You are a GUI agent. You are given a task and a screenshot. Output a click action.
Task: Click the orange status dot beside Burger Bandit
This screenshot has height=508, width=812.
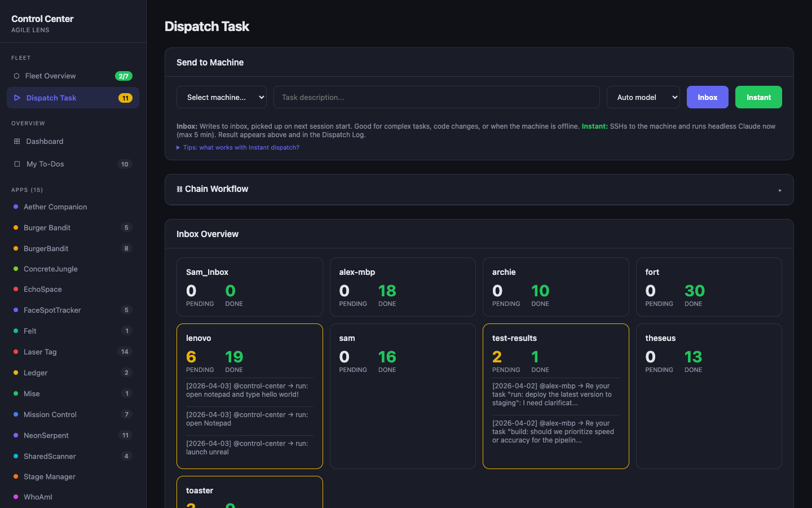[x=16, y=227]
